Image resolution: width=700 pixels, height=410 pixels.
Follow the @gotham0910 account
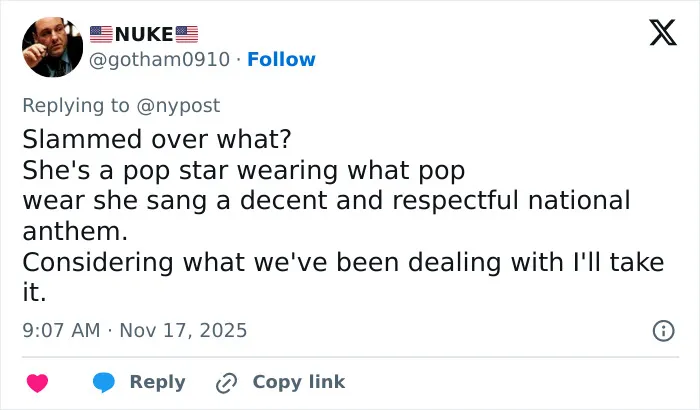281,59
